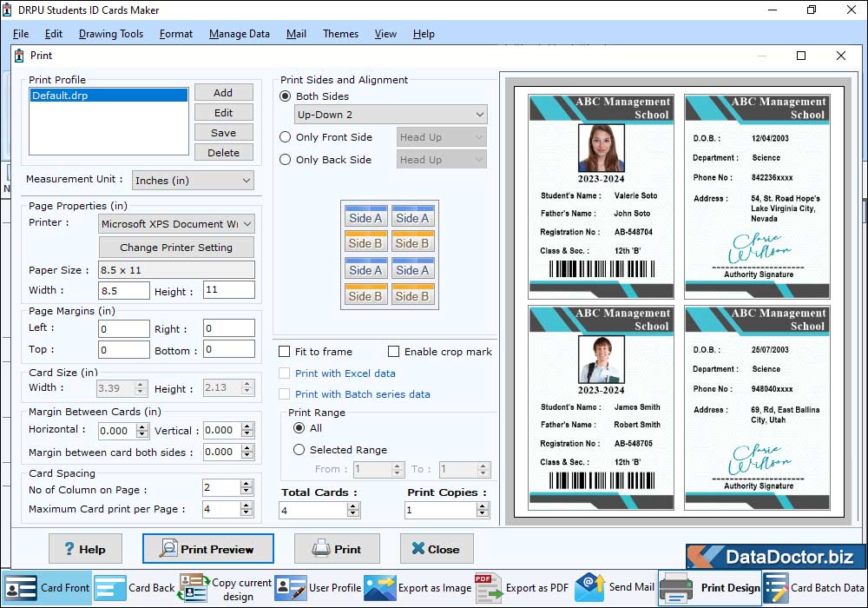Click Left margin input field
868x608 pixels.
coord(124,329)
